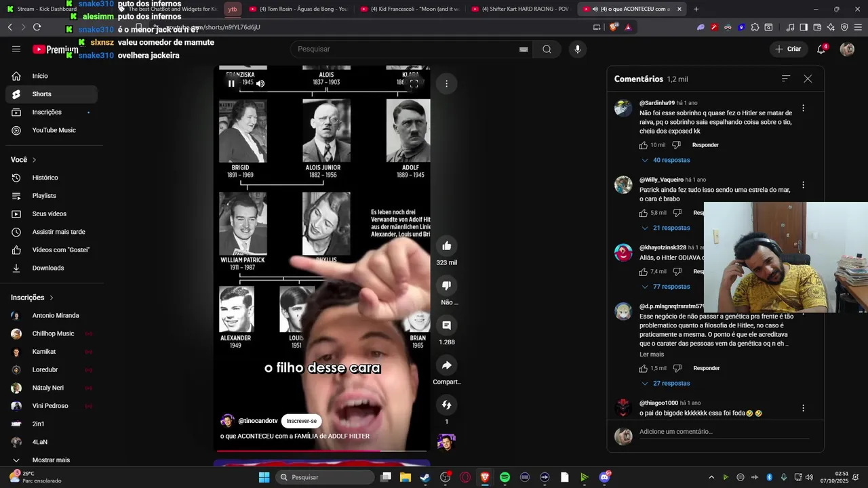This screenshot has height=488, width=868.
Task: Like the Short with 323 mil likes
Action: (446, 246)
